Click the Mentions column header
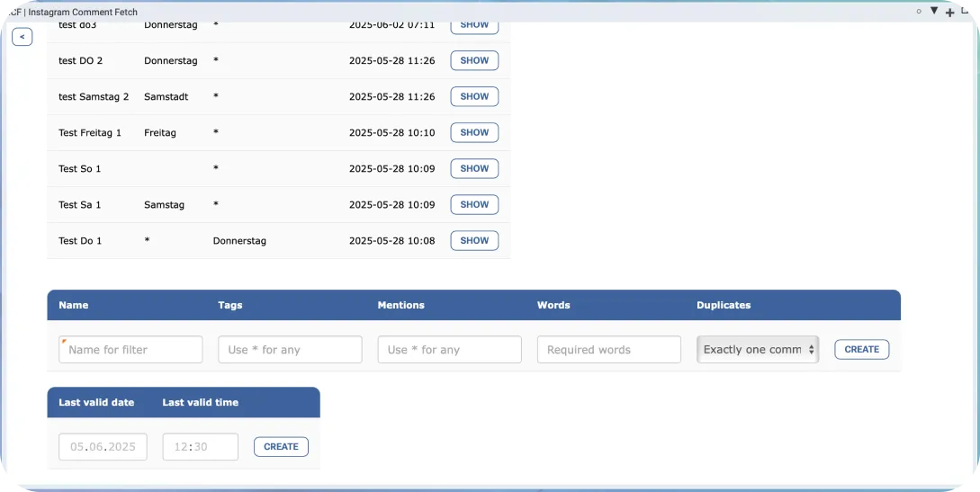Image resolution: width=980 pixels, height=492 pixels. point(400,305)
